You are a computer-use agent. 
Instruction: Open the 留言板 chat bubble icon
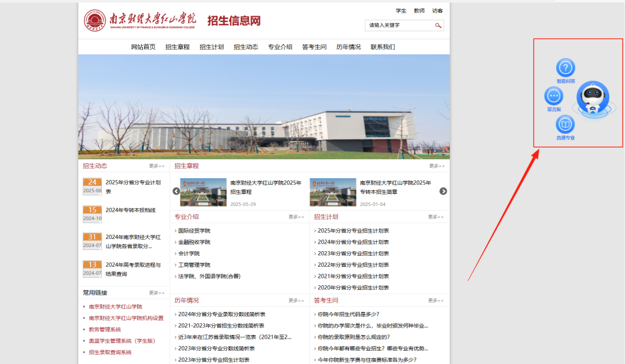(x=554, y=96)
